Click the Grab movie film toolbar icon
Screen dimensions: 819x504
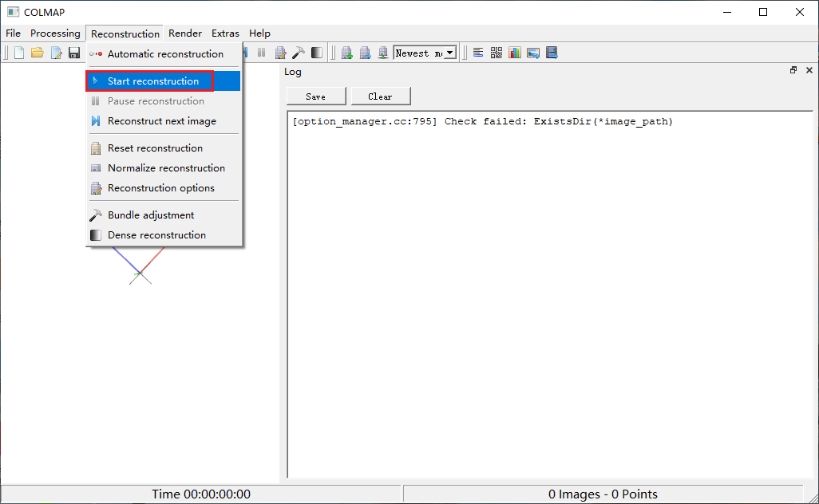click(552, 53)
